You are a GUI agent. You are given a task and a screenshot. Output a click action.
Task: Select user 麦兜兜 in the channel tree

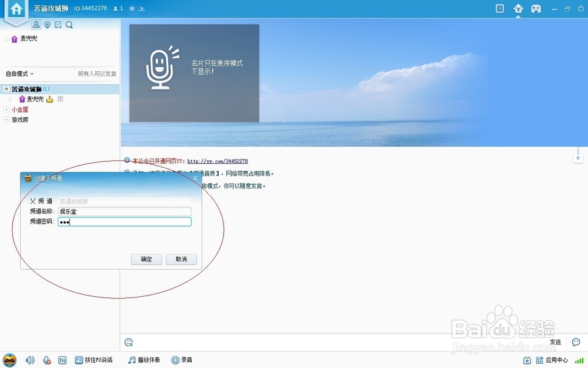point(35,99)
